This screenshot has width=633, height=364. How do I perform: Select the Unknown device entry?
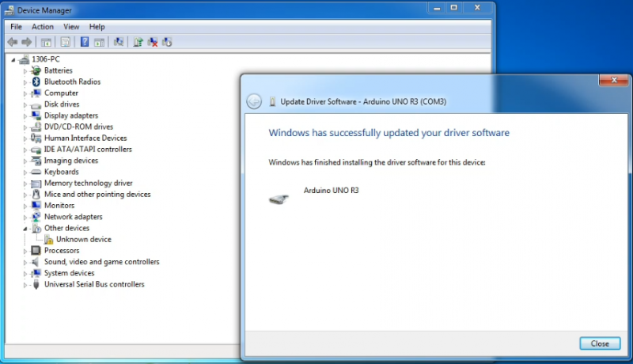point(83,239)
